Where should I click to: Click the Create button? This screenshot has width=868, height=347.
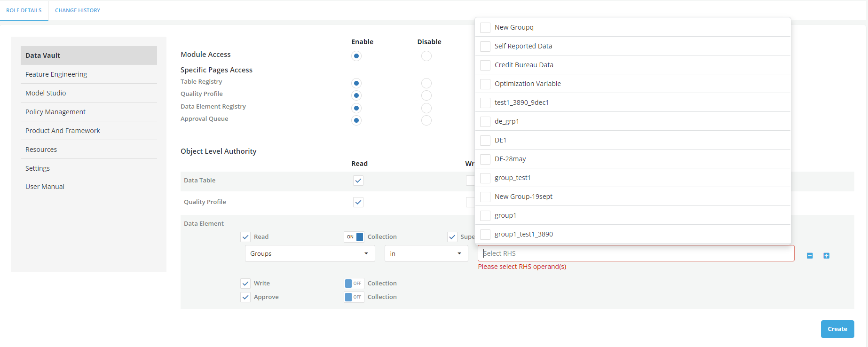[837, 329]
